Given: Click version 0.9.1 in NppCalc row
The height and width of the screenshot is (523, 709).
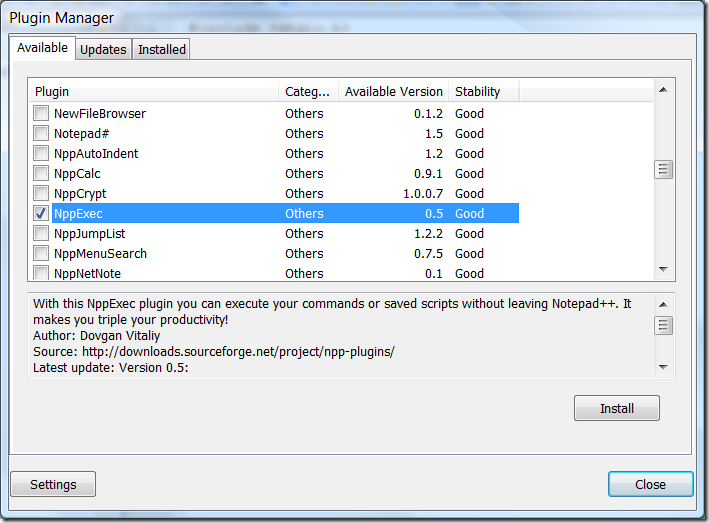Looking at the screenshot, I should [428, 173].
